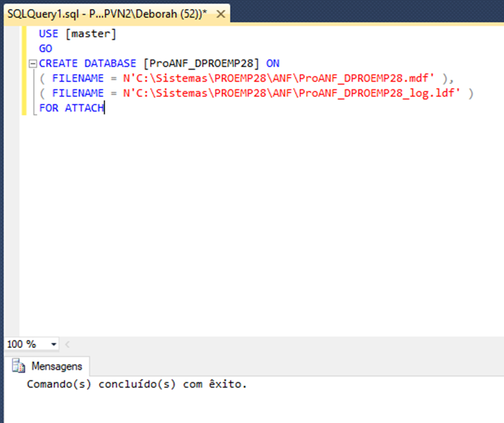The width and height of the screenshot is (504, 423).
Task: Click the DATABASE keyword
Action: (111, 64)
